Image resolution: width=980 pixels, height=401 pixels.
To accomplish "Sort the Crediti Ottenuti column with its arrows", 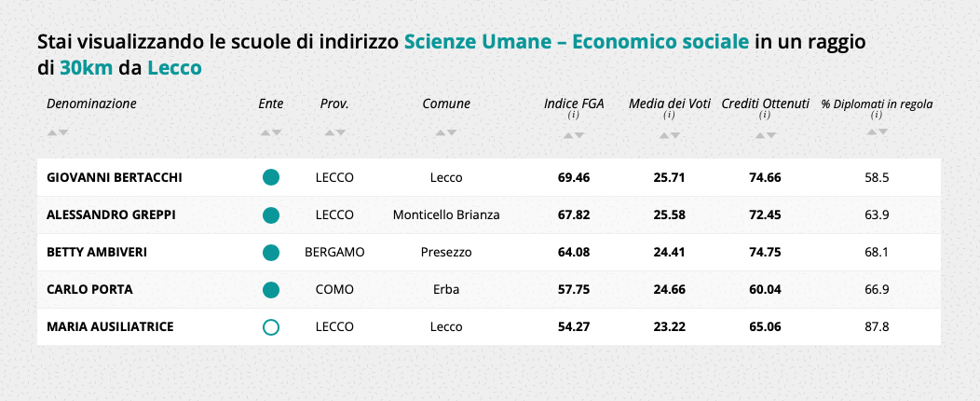I will click(x=765, y=136).
